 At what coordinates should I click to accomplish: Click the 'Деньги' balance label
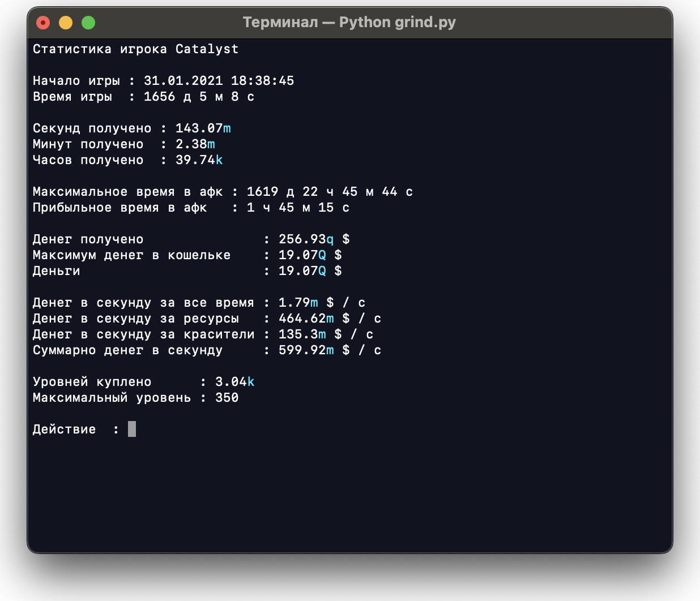pyautogui.click(x=56, y=271)
